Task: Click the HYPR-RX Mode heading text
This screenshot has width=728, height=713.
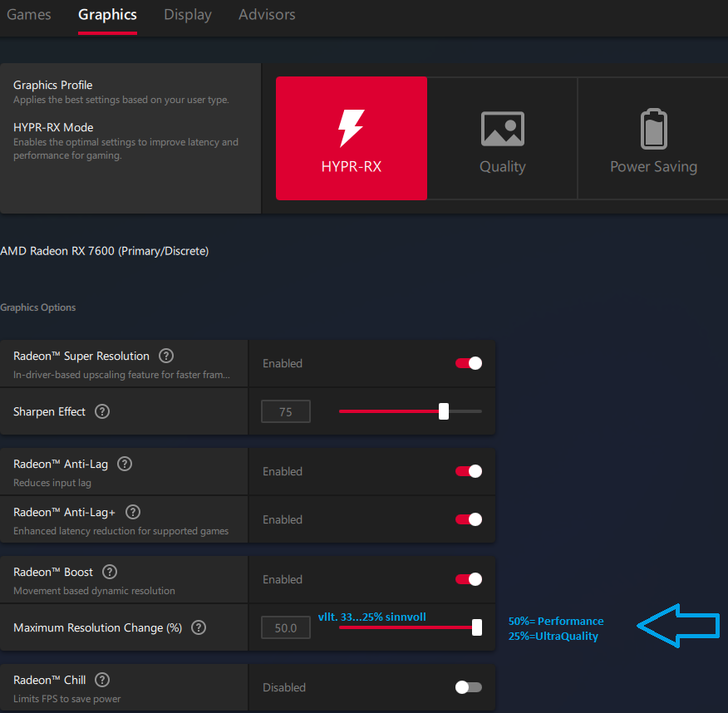Action: pyautogui.click(x=53, y=127)
